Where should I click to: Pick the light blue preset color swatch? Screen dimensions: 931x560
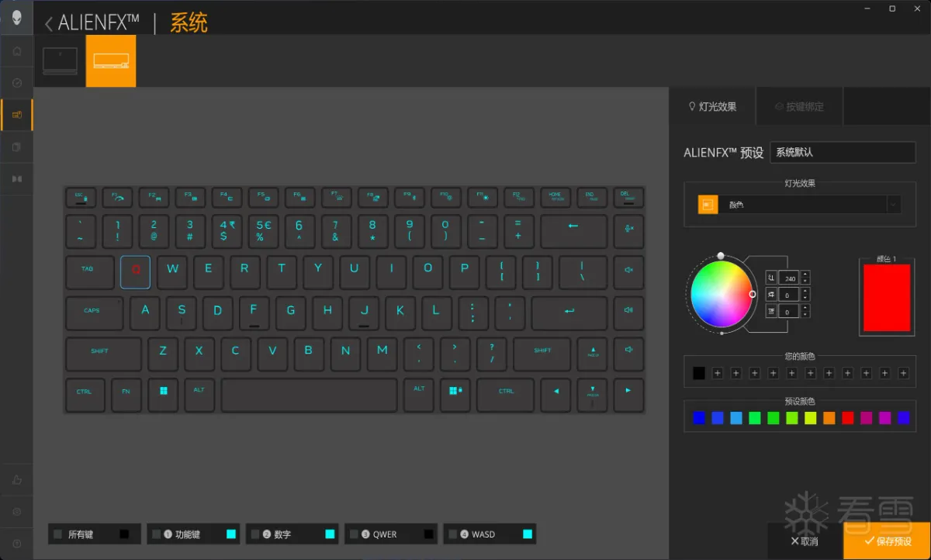click(736, 418)
